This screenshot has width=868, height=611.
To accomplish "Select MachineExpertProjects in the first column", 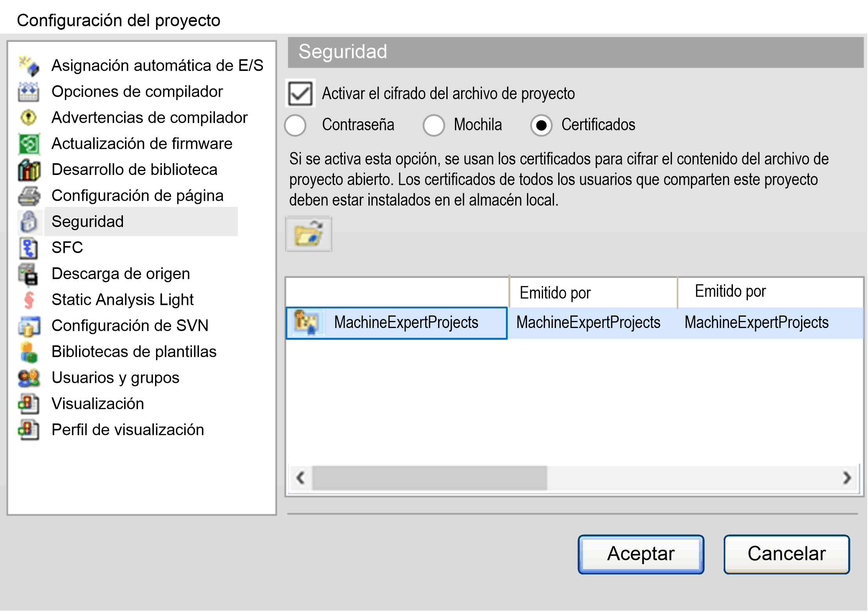I will [397, 323].
